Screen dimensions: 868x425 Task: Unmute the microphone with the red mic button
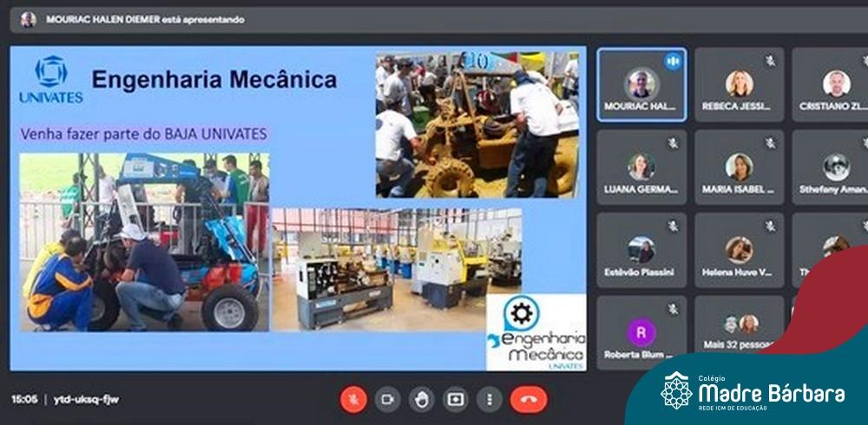pos(353,400)
